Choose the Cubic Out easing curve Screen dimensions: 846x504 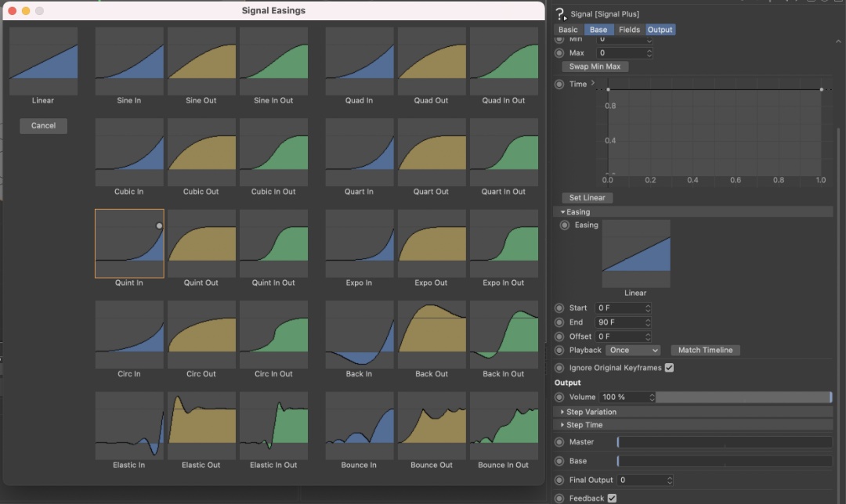point(201,153)
